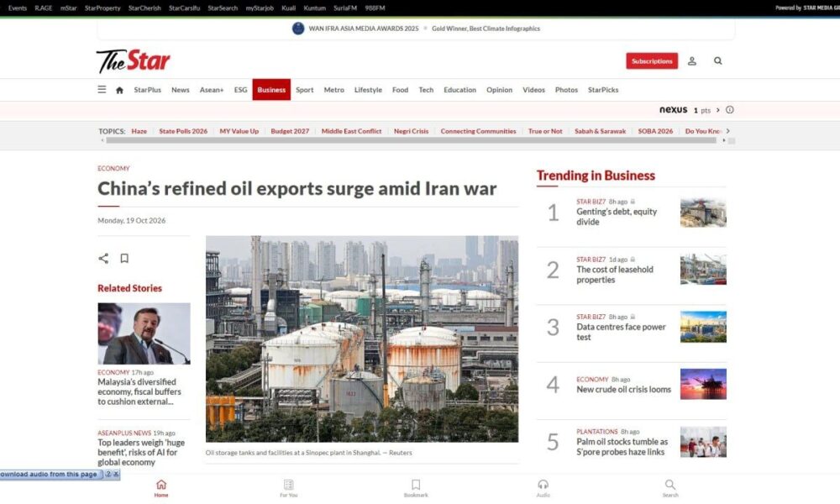Click thumbnail for The cost of leasehold properties

703,270
